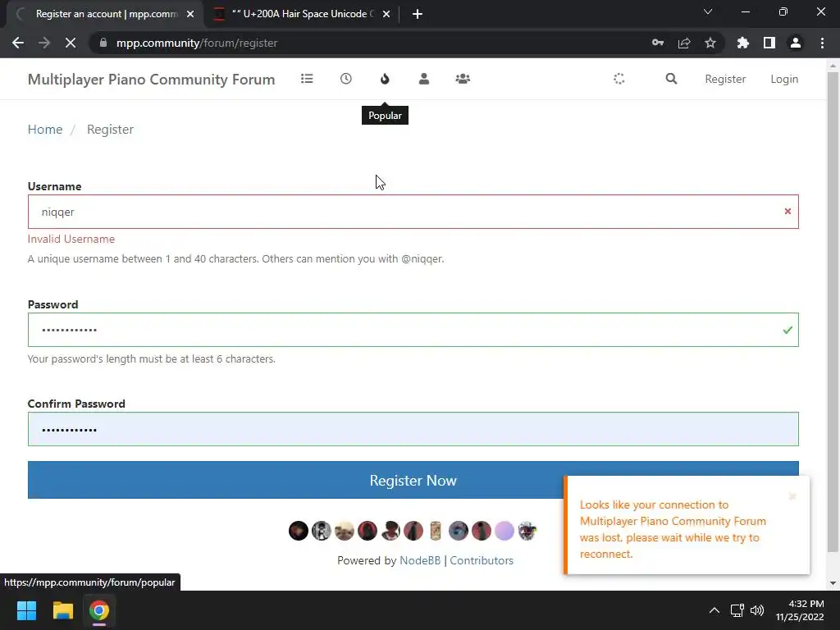Open a new browser tab
The width and height of the screenshot is (840, 630).
[x=418, y=14]
